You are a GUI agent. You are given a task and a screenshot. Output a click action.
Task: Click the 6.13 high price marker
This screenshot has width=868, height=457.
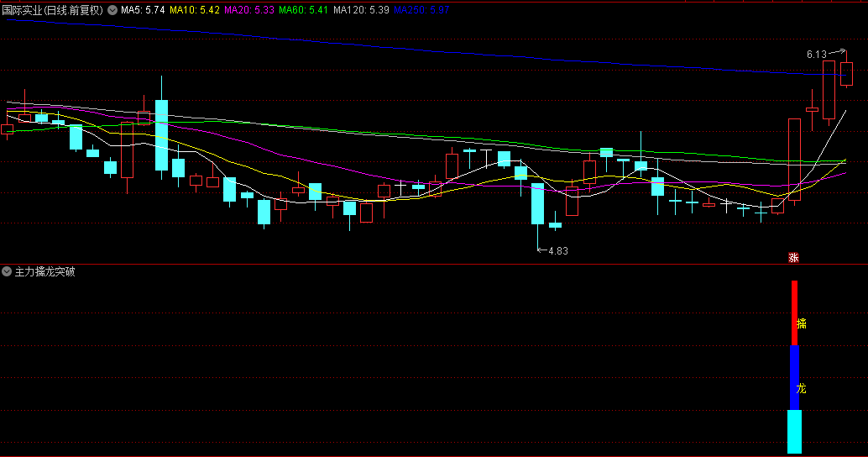pos(817,55)
